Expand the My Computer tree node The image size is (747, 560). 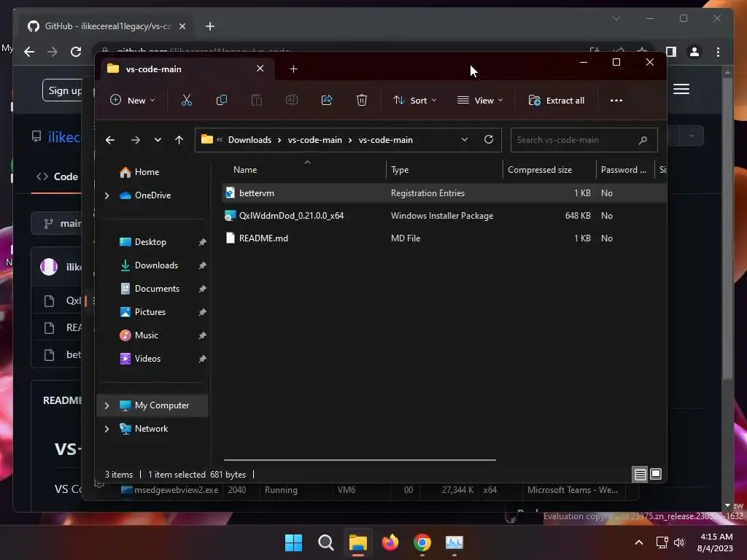(107, 405)
